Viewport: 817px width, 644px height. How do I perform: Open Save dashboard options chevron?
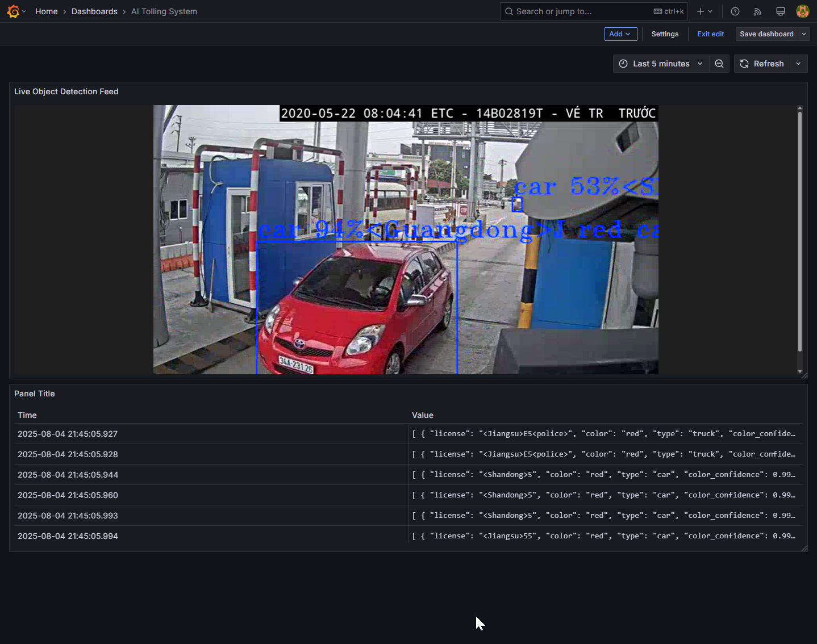[x=804, y=34]
